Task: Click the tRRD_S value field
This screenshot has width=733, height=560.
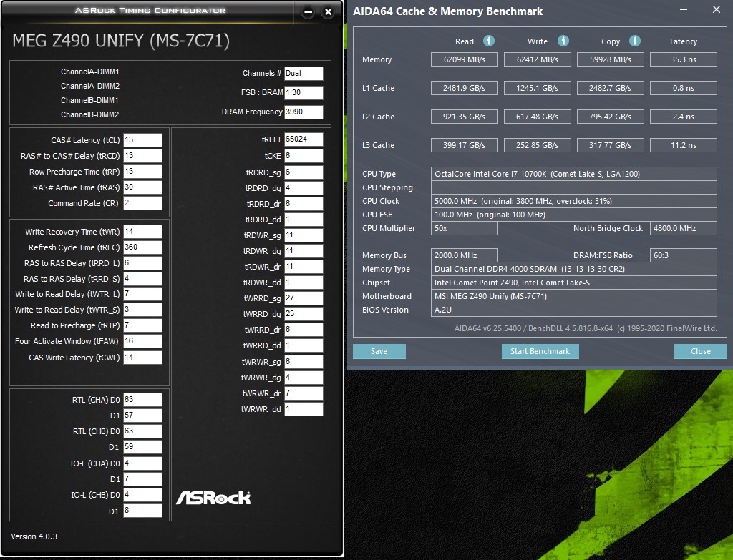Action: (x=142, y=279)
